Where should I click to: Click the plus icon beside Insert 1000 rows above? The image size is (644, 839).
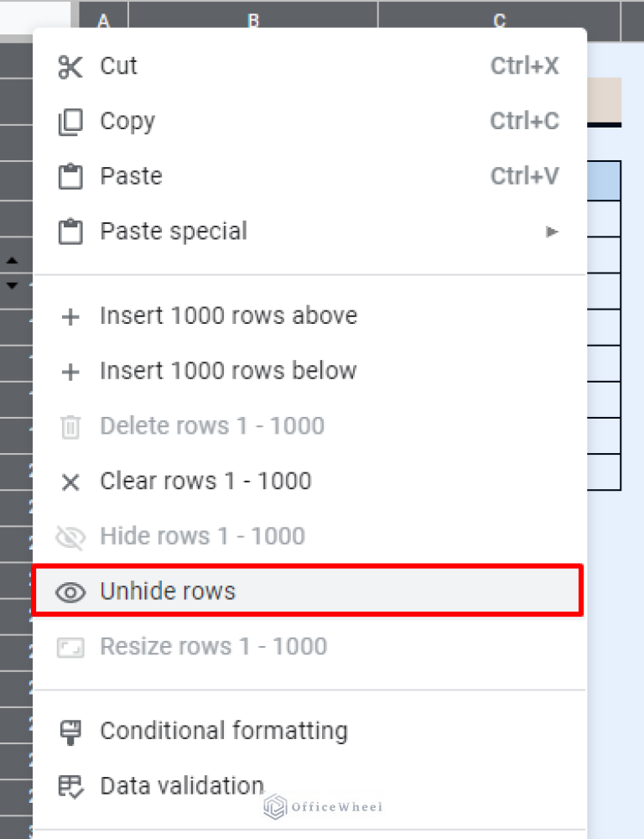point(70,316)
